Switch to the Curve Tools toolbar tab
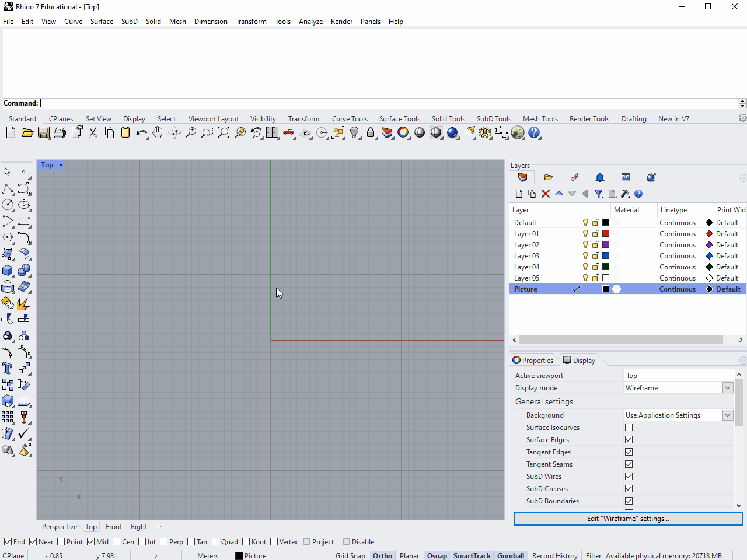The height and width of the screenshot is (560, 747). 350,119
